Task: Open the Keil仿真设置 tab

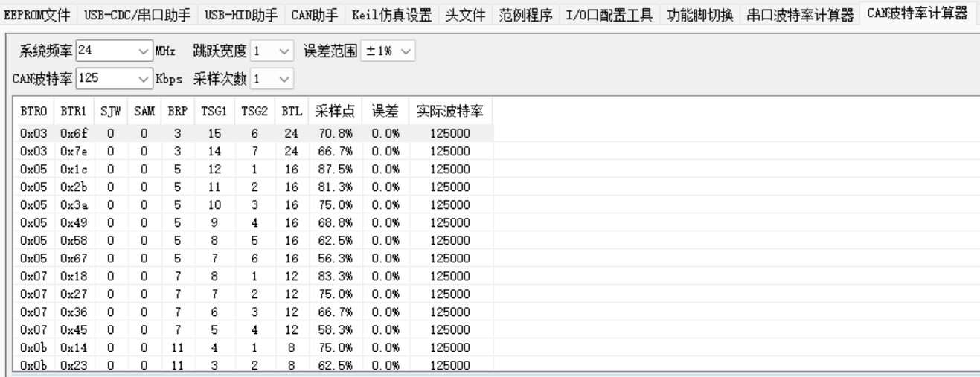Action: (392, 13)
